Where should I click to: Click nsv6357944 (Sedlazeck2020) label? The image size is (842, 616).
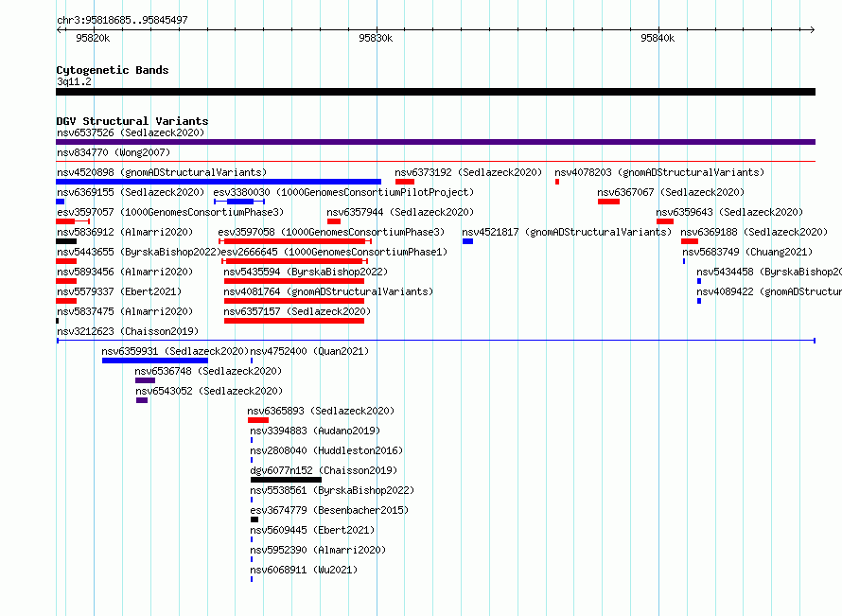[x=400, y=212]
